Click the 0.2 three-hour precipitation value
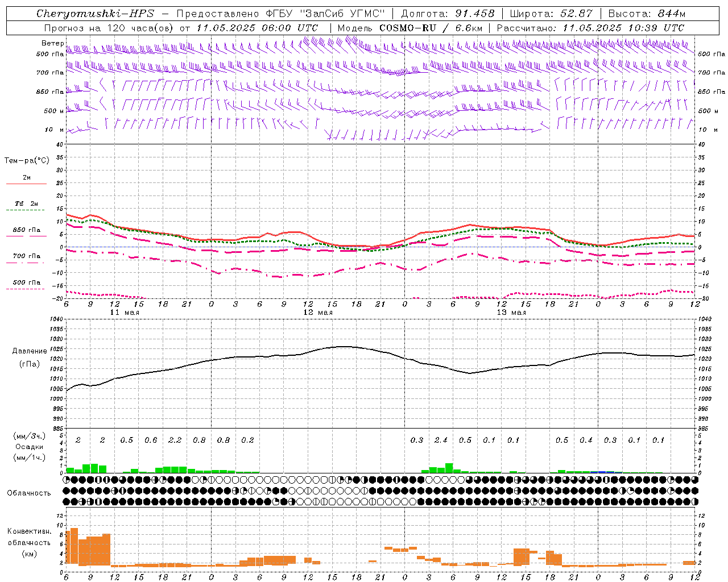Screen dimensions: 728x582 (247, 440)
